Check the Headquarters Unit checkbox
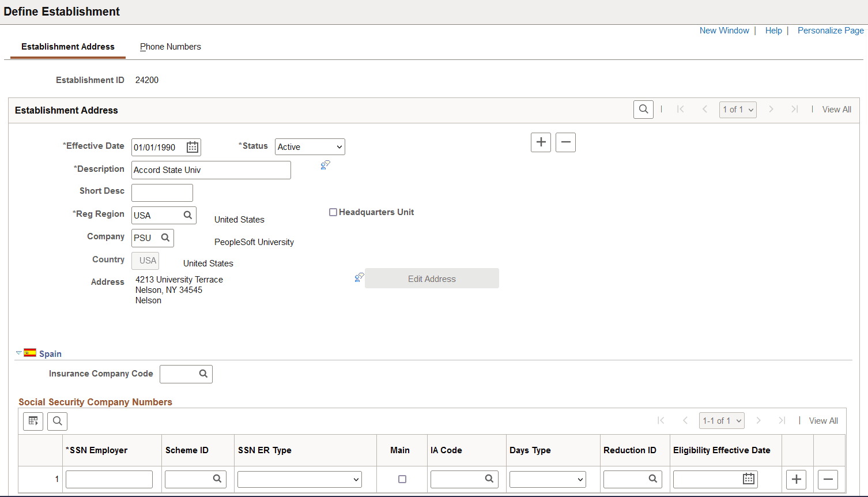 tap(333, 212)
